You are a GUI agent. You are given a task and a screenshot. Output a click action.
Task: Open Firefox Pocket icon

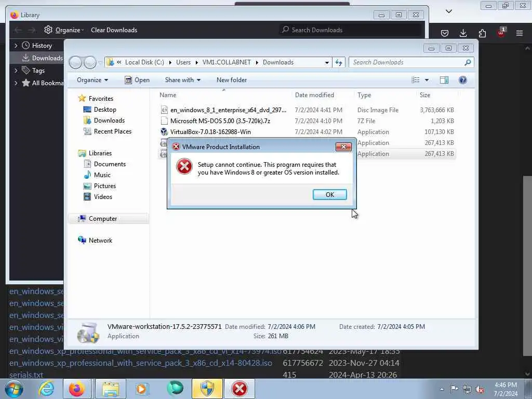(445, 33)
